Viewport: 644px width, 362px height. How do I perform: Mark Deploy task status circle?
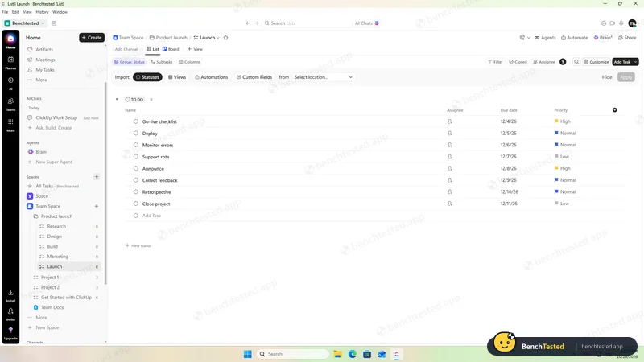point(135,133)
